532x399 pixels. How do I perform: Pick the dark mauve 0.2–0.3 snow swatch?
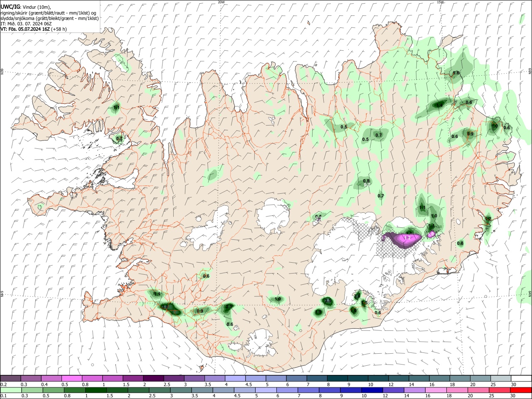(x=10, y=378)
